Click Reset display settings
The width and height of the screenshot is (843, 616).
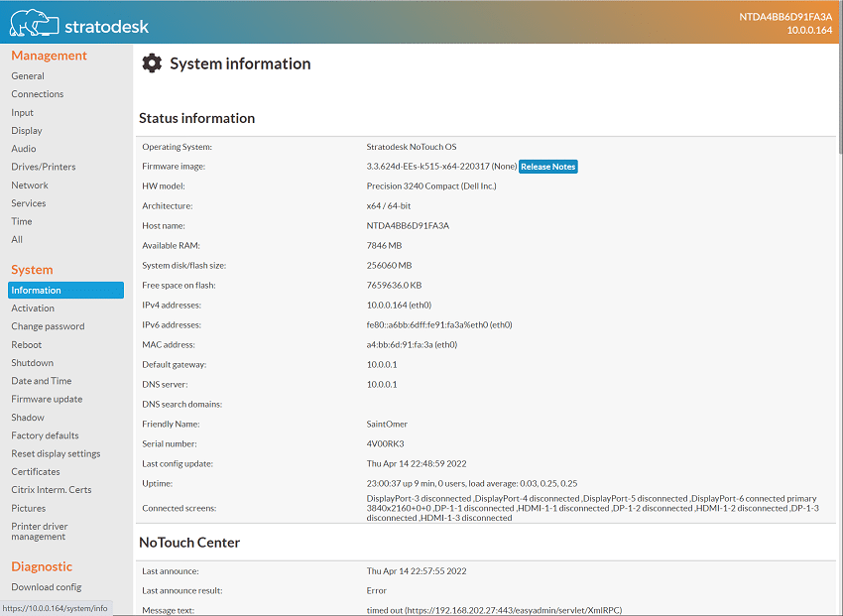pyautogui.click(x=56, y=453)
